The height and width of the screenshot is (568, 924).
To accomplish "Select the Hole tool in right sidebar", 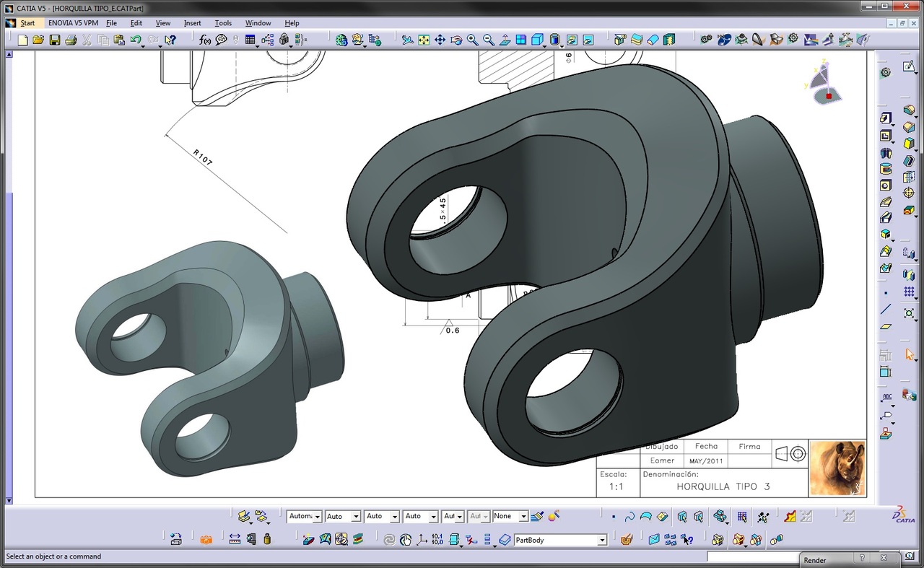I will tap(886, 185).
